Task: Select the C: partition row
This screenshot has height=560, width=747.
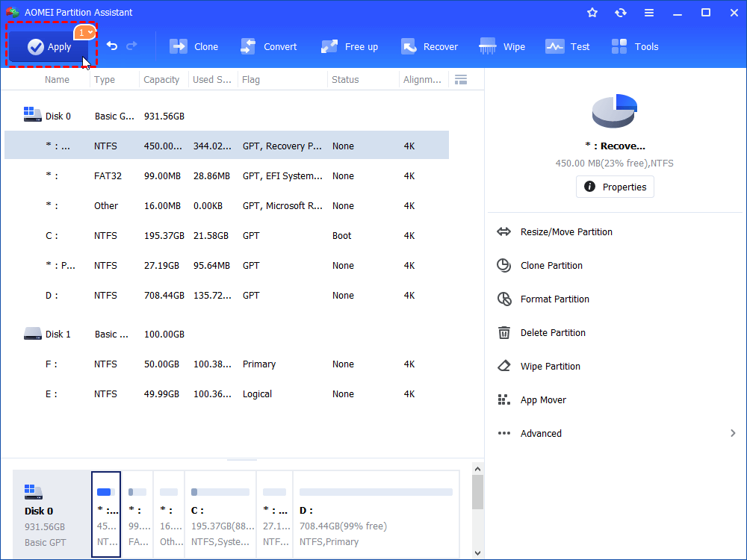Action: [x=227, y=236]
